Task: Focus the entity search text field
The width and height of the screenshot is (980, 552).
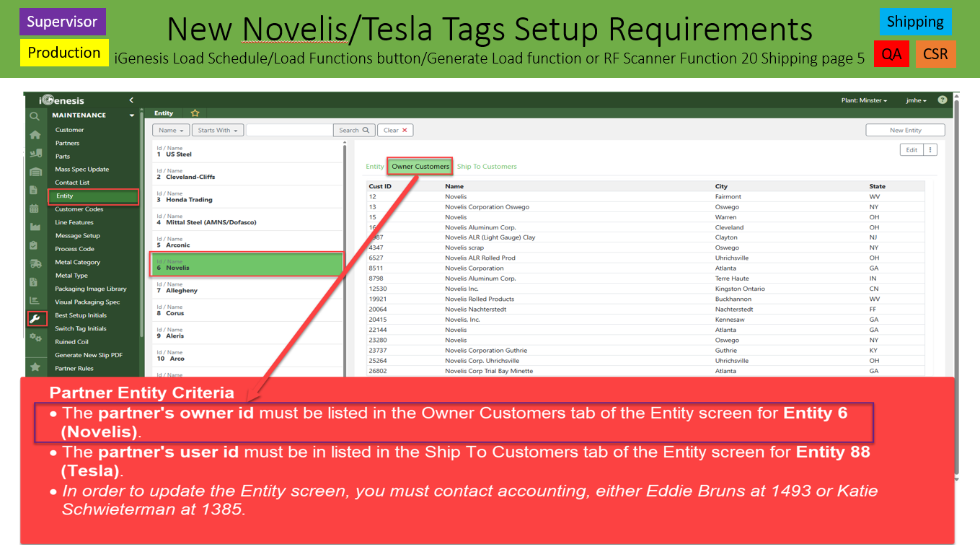Action: coord(289,131)
